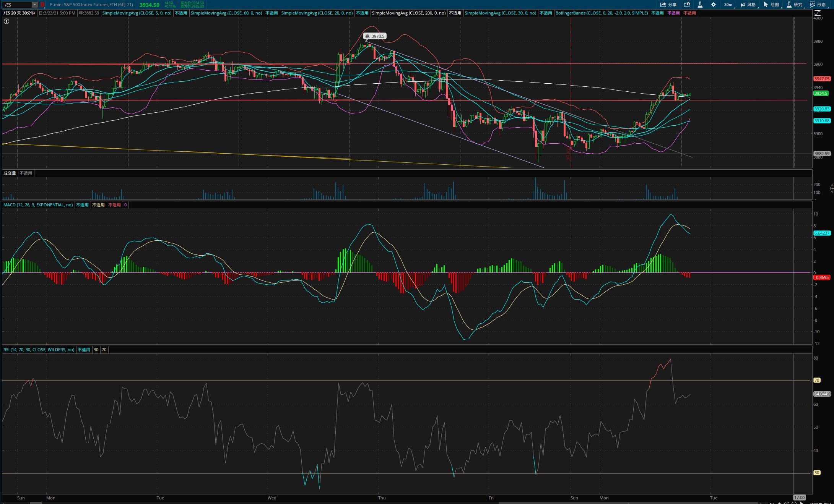Image resolution: width=834 pixels, height=504 pixels.
Task: Click the RSI study label
Action: (x=39, y=350)
